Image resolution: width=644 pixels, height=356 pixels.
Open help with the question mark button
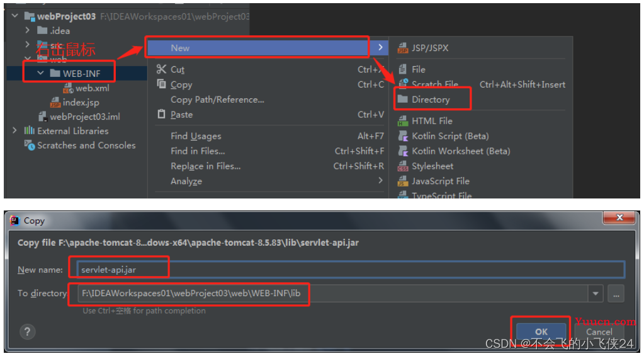coord(27,332)
